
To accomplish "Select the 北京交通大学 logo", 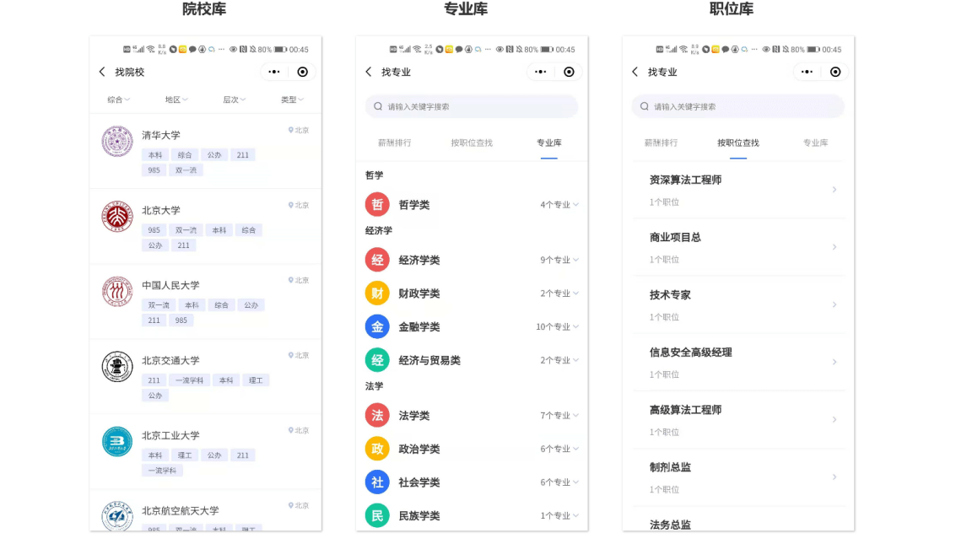I will (117, 366).
